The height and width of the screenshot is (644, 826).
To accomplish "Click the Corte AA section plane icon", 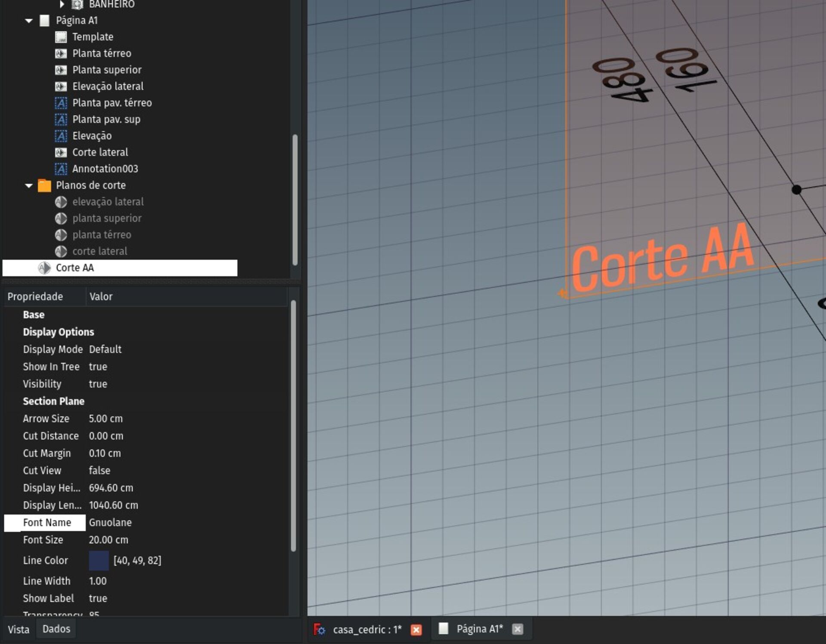I will click(44, 268).
